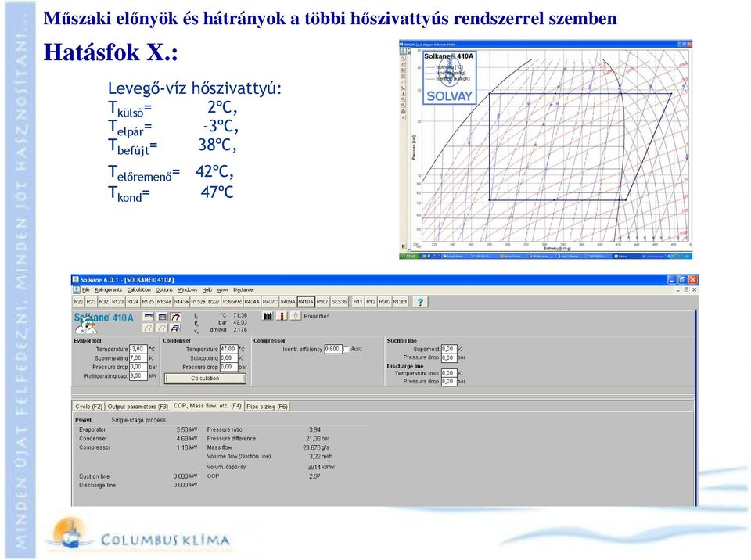Select refrigerant R123 in toolbar
The height and width of the screenshot is (560, 751).
[x=117, y=302]
